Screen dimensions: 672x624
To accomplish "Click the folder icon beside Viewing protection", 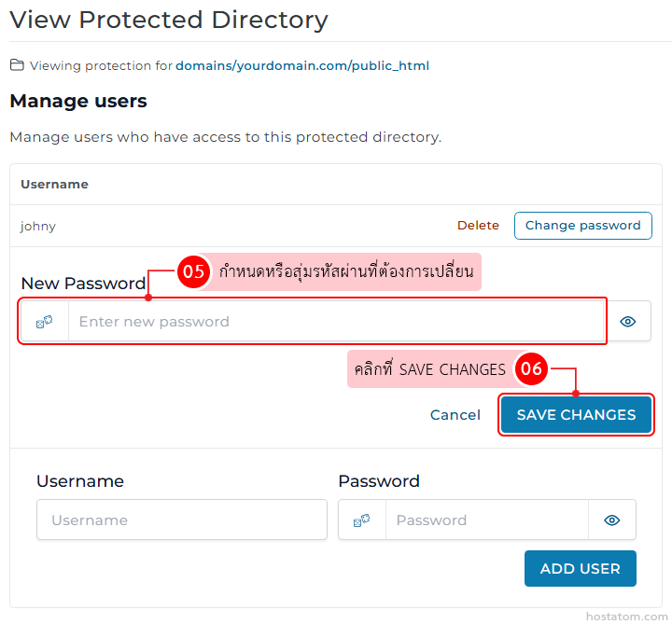I will point(17,66).
